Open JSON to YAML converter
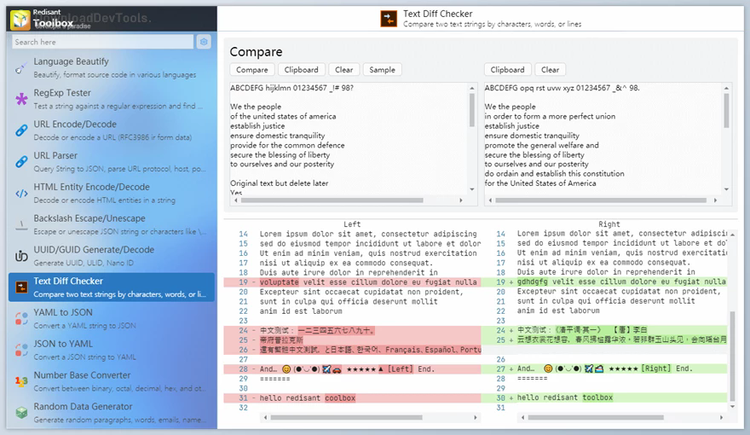750x435 pixels. [x=111, y=350]
